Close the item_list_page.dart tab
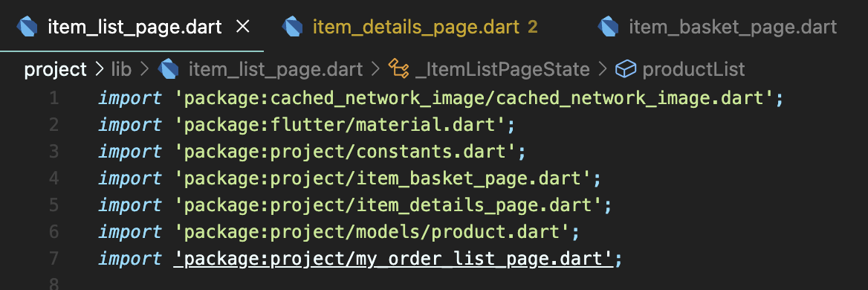868x290 pixels. [242, 26]
